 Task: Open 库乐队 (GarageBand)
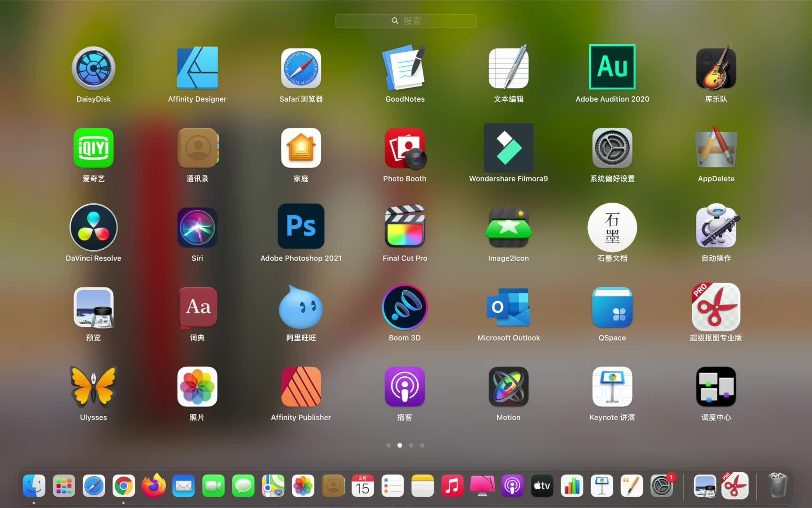pyautogui.click(x=716, y=68)
